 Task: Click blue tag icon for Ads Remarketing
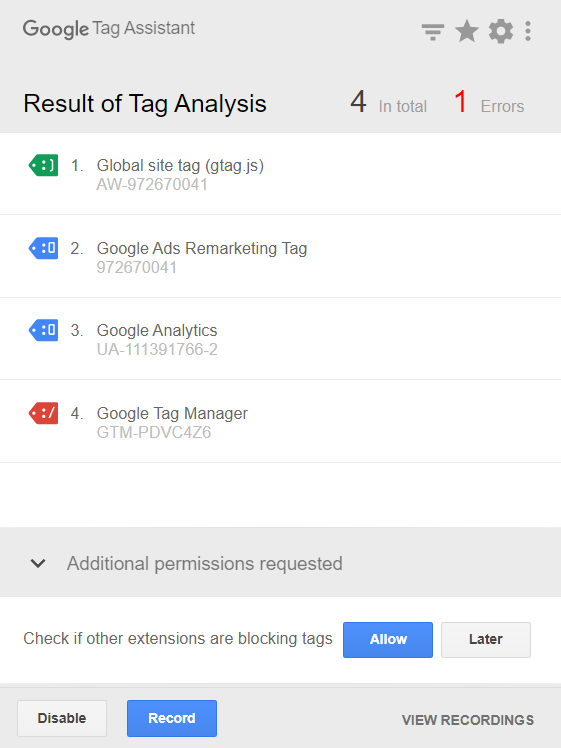[x=43, y=248]
